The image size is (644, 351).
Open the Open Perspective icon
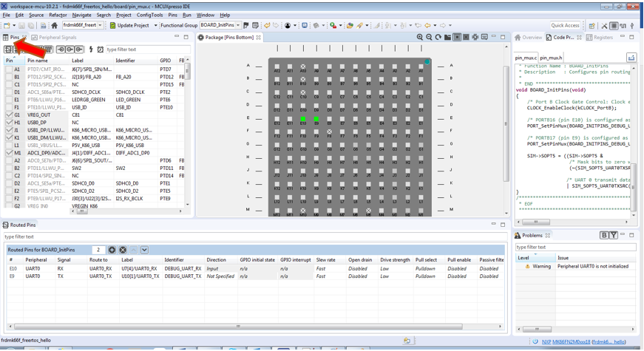pyautogui.click(x=592, y=25)
